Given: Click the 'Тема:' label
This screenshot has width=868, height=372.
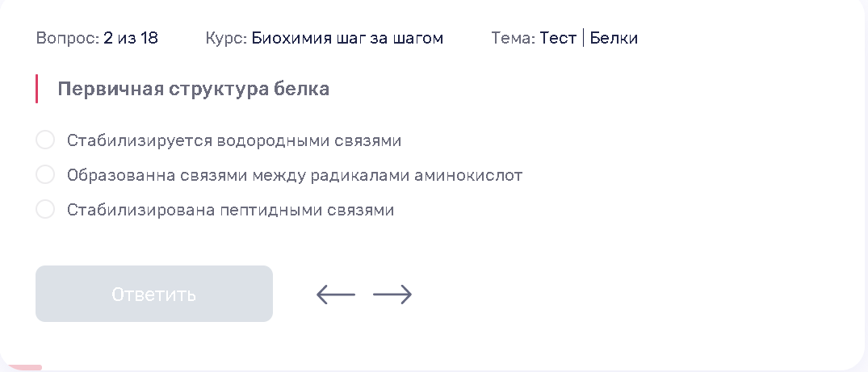Looking at the screenshot, I should 514,38.
